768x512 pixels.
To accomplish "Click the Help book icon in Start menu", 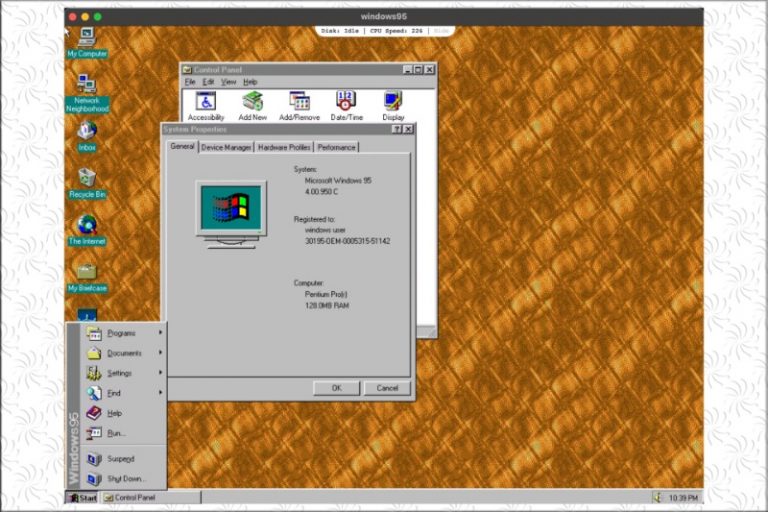I will [94, 413].
